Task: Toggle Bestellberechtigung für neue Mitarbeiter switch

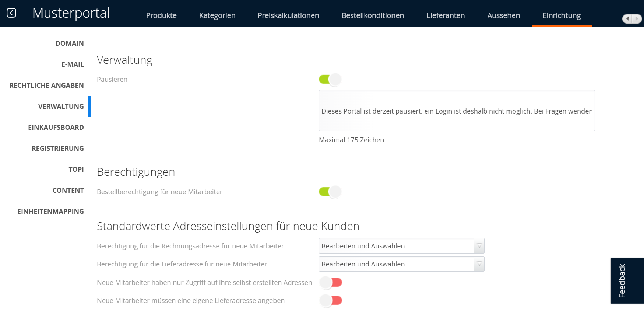Action: pyautogui.click(x=330, y=192)
